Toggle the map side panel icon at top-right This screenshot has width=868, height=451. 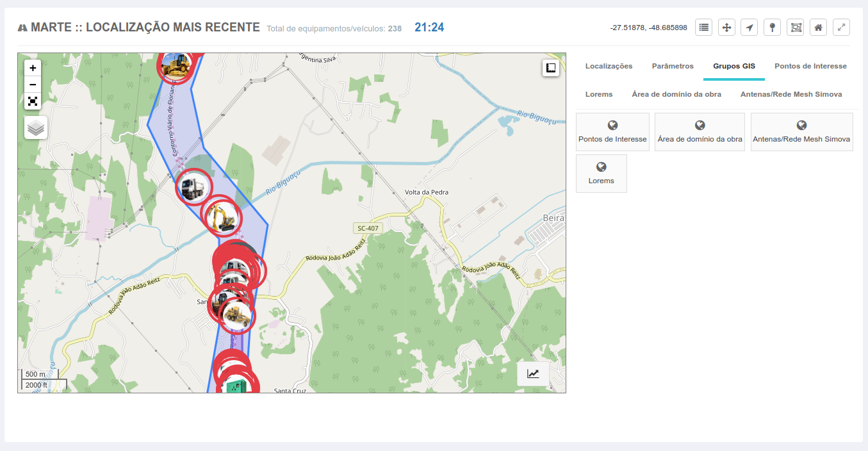pos(551,68)
